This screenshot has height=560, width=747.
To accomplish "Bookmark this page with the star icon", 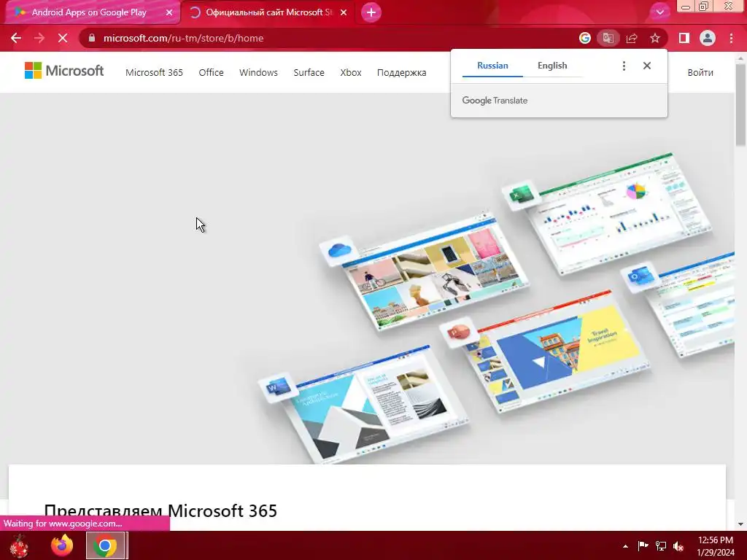I will tap(655, 38).
